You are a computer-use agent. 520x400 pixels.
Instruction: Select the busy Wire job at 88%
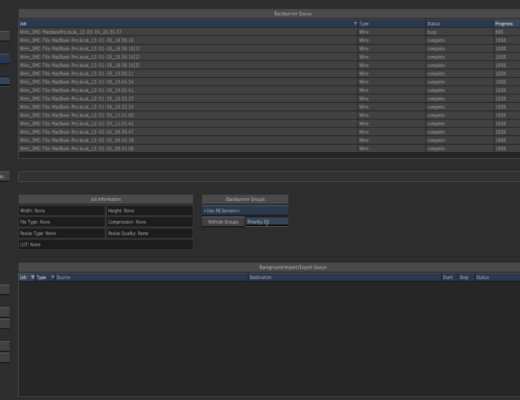pos(269,32)
